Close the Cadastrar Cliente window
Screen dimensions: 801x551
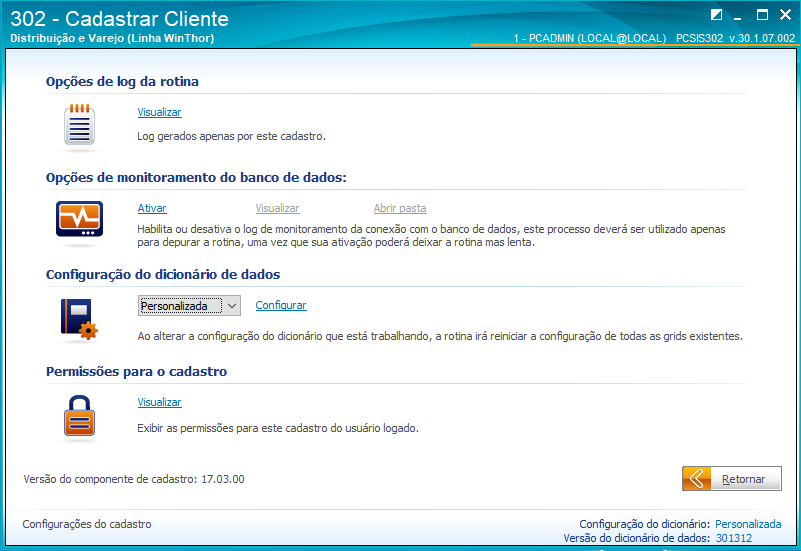coord(786,15)
